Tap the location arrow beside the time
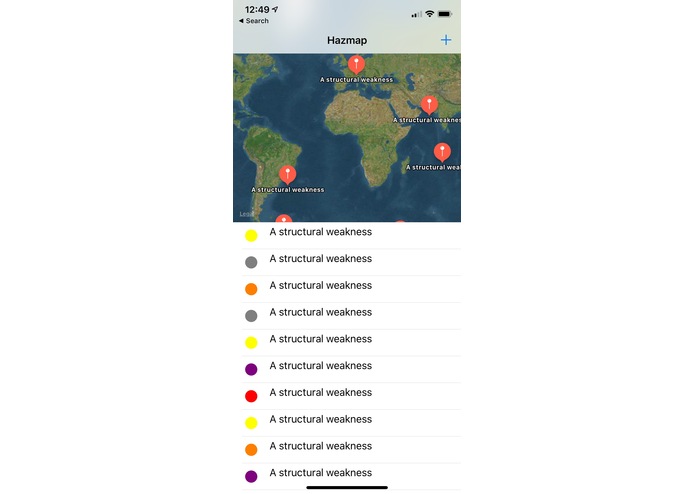Viewport: 695px width, 494px height. [x=275, y=9]
